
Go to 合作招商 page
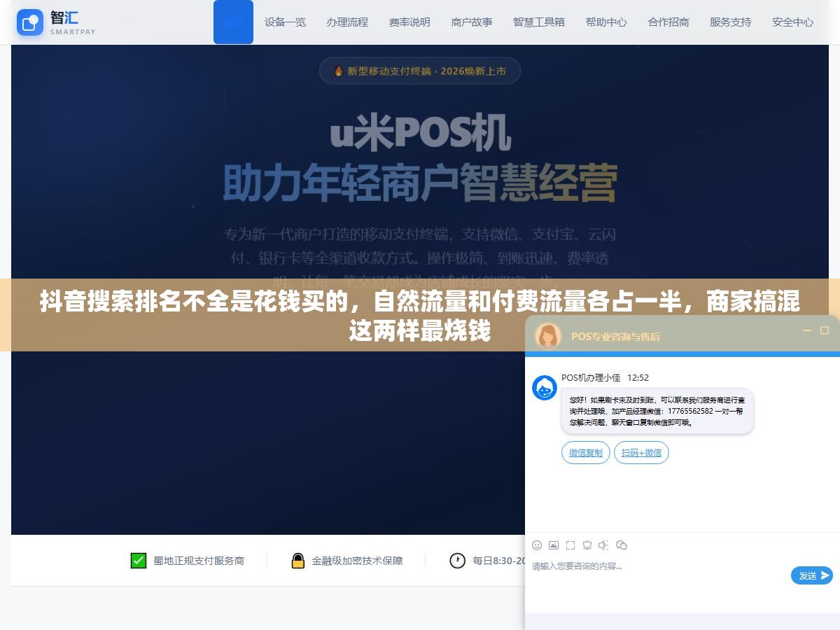[668, 22]
